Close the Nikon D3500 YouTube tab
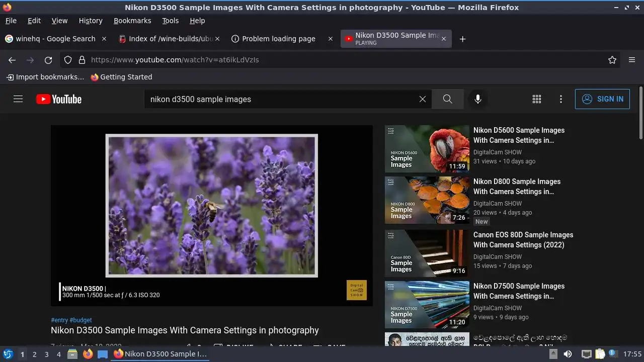This screenshot has width=644, height=362. (443, 39)
